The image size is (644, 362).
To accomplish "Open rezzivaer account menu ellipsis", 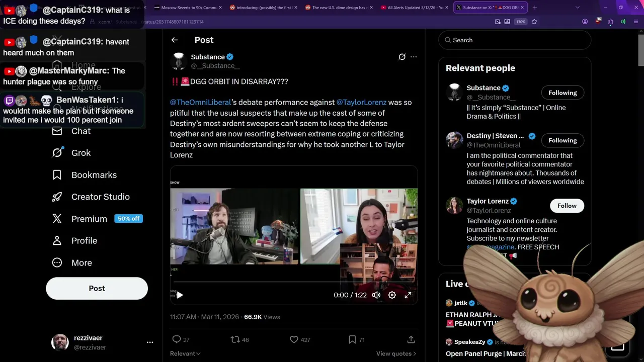I will tap(150, 342).
